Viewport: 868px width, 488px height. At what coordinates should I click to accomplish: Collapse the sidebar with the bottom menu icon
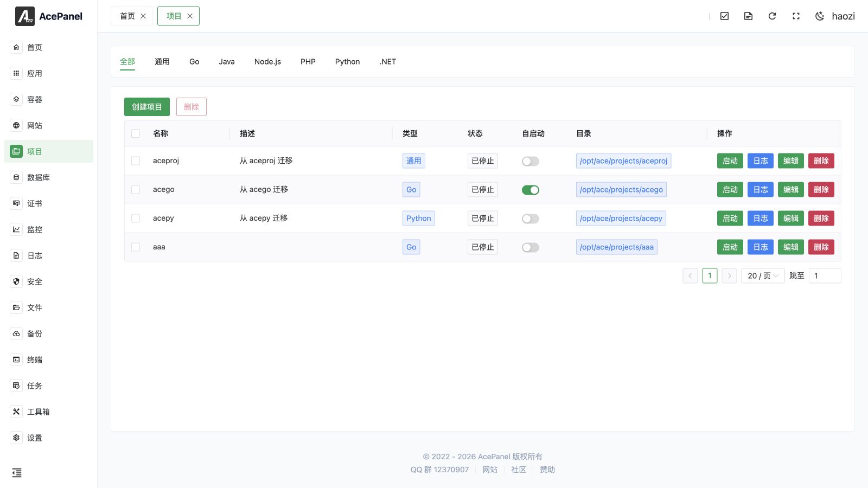[17, 473]
